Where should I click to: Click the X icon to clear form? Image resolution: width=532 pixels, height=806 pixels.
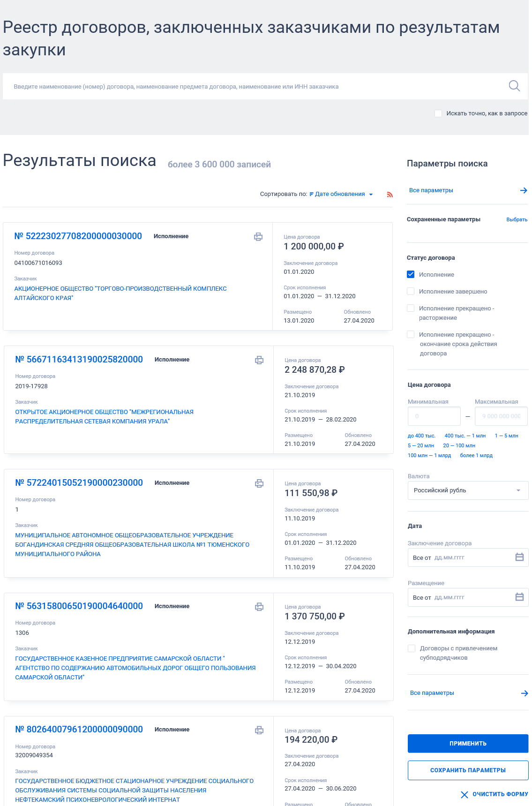tap(465, 794)
